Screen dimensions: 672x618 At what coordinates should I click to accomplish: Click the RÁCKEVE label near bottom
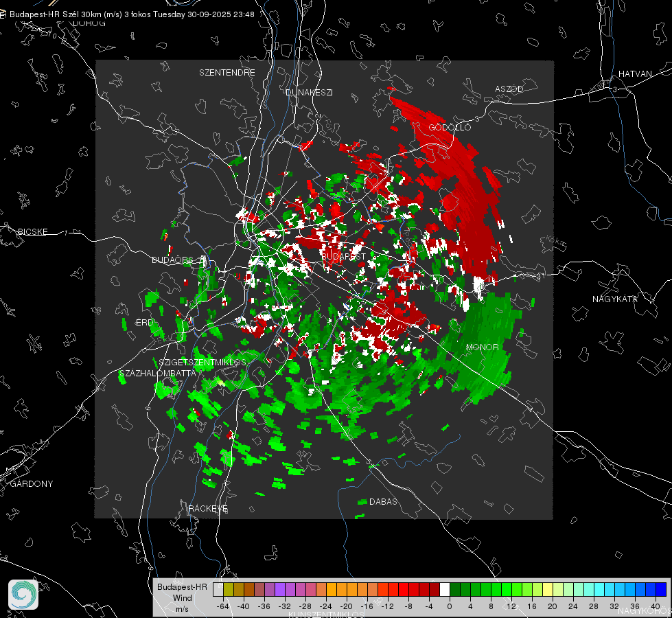(x=208, y=509)
